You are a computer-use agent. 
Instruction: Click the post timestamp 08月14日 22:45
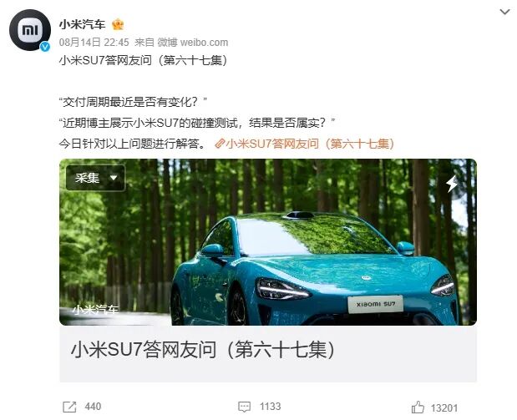click(x=94, y=43)
